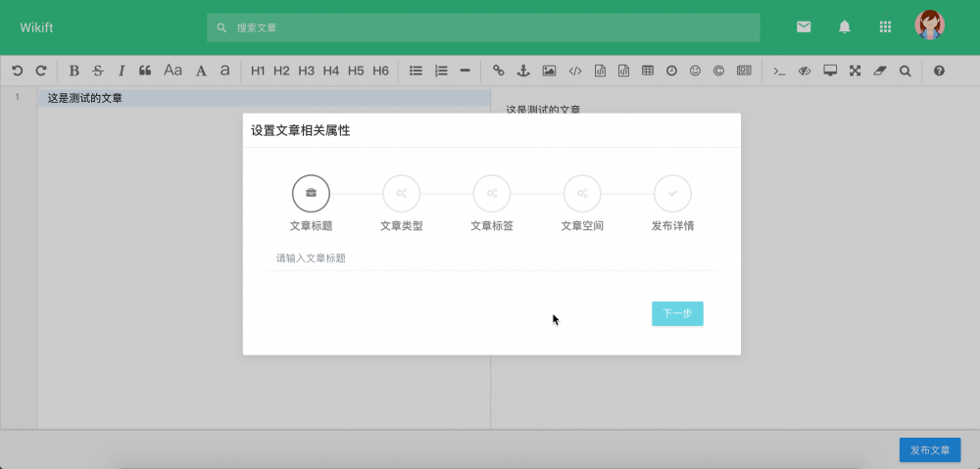The image size is (980, 469).
Task: Click the 请输入文章标题 input field
Action: click(x=491, y=258)
